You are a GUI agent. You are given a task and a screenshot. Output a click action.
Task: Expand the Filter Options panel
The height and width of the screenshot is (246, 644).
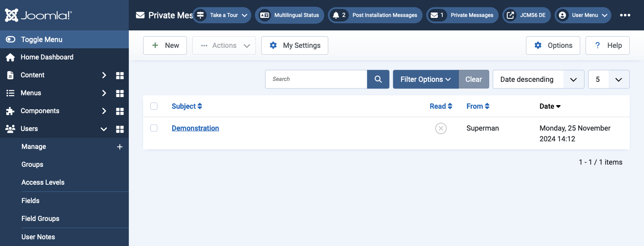click(426, 79)
